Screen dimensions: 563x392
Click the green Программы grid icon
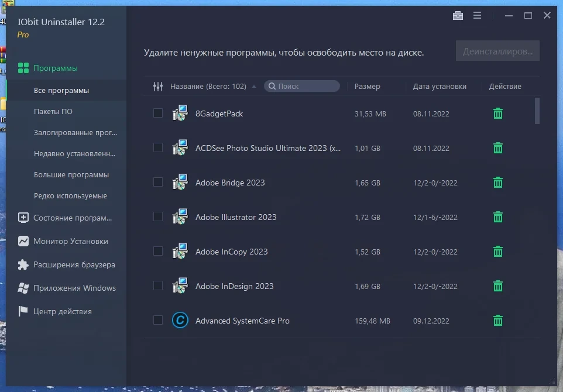pos(23,68)
